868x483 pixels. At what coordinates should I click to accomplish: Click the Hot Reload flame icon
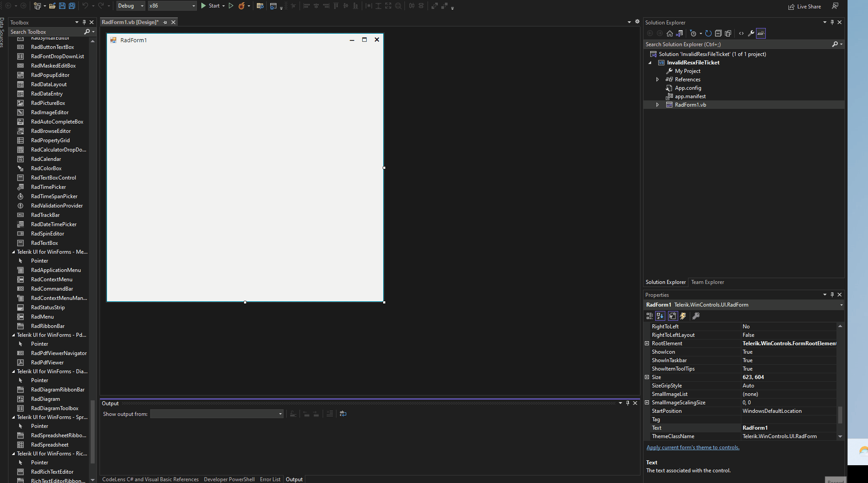241,6
